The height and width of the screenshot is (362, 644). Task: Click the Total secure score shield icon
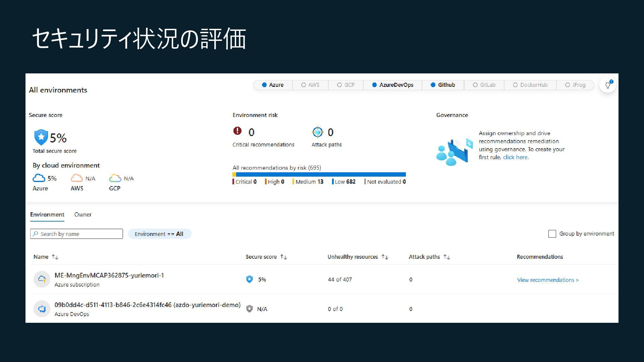point(41,137)
